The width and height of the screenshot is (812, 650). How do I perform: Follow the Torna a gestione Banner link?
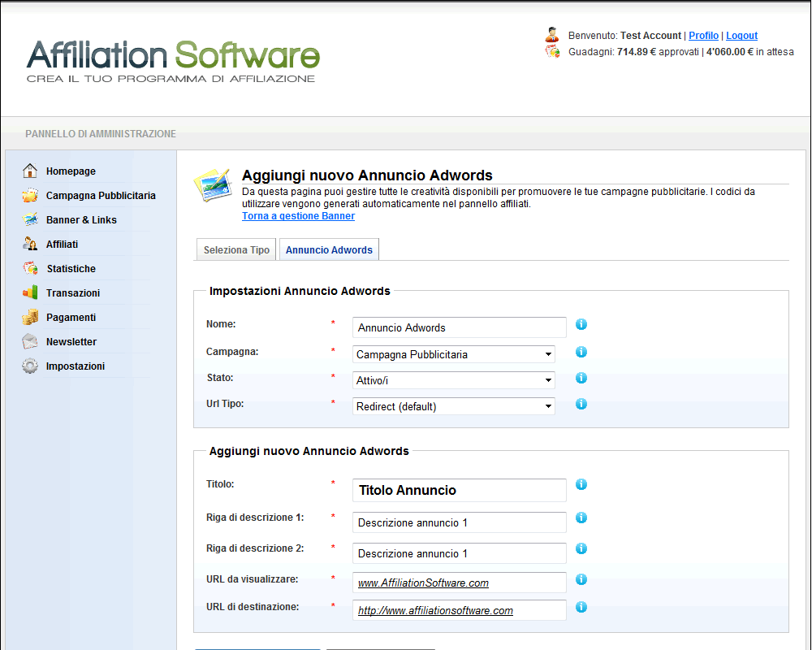298,215
